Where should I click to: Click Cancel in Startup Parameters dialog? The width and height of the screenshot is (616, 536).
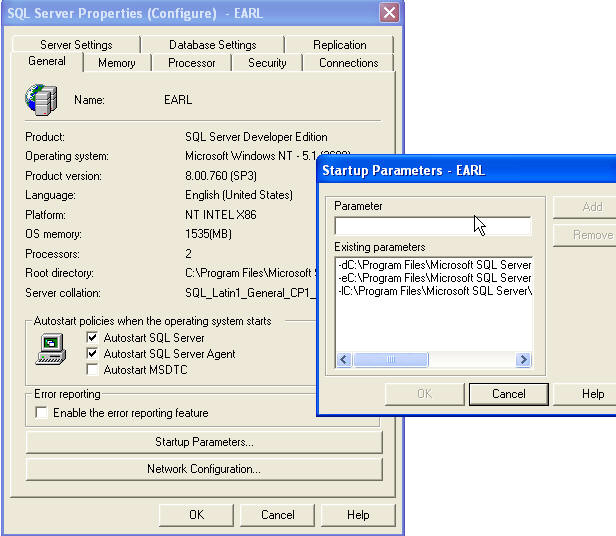coord(509,394)
